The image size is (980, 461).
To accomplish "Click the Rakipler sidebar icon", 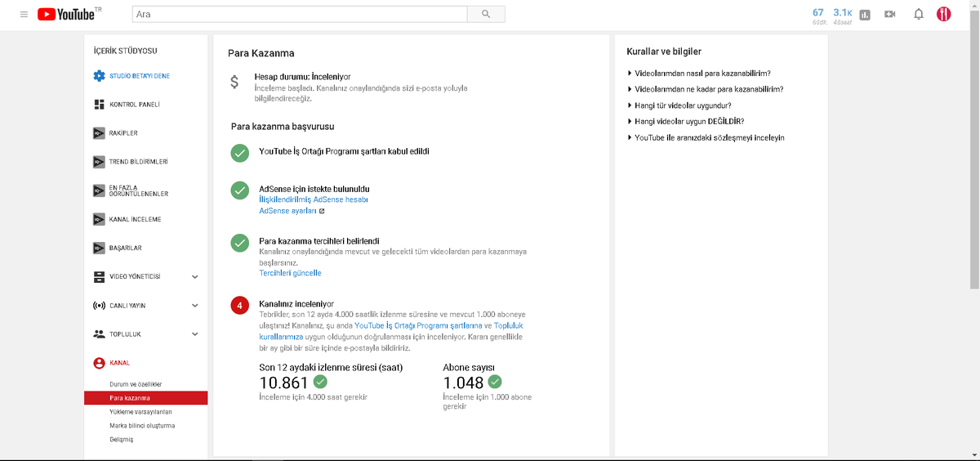I will (99, 133).
